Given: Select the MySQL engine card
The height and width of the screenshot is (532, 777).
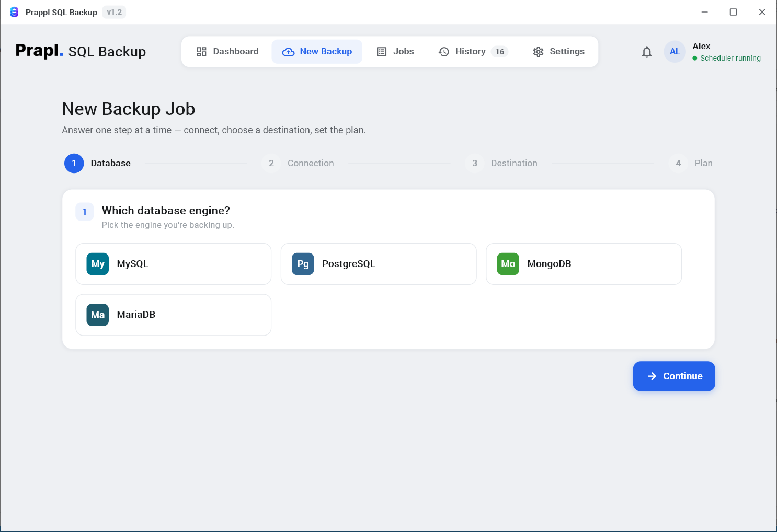Looking at the screenshot, I should point(174,264).
